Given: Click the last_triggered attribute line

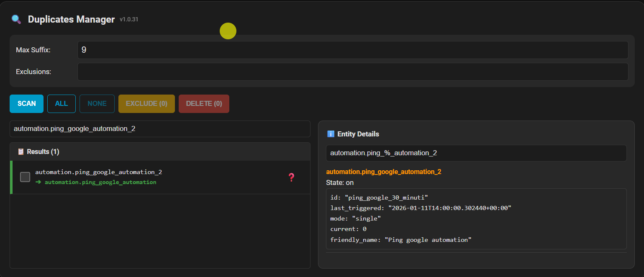Looking at the screenshot, I should 421,208.
